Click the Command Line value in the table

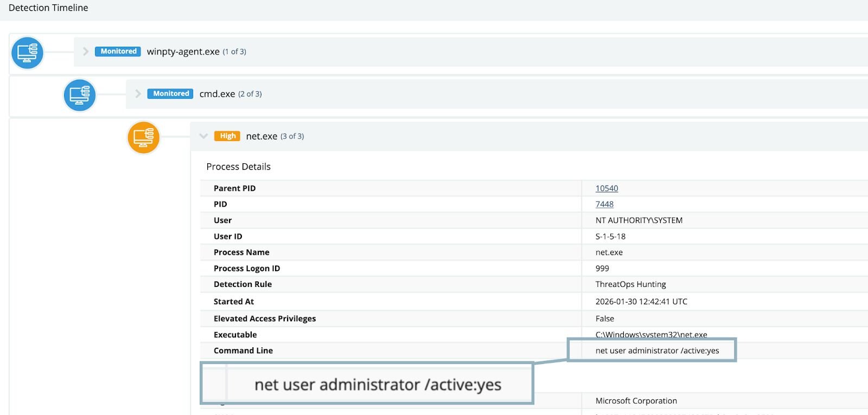(x=657, y=350)
